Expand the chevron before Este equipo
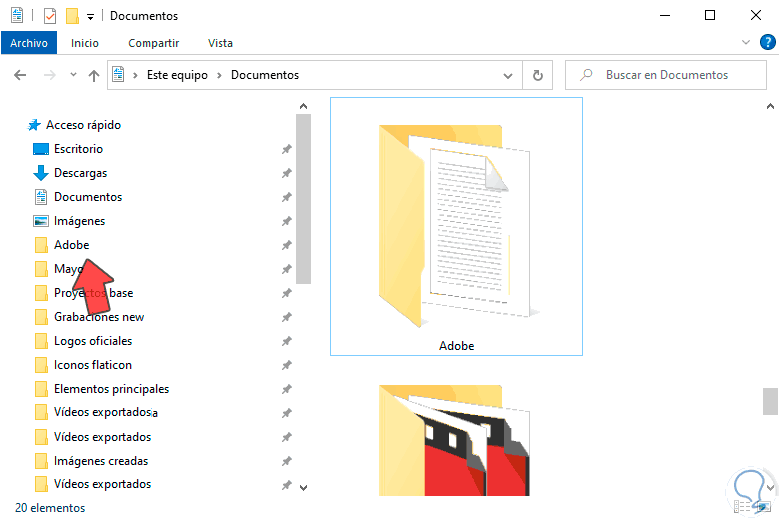Screen dimensions: 780x520 (135, 76)
